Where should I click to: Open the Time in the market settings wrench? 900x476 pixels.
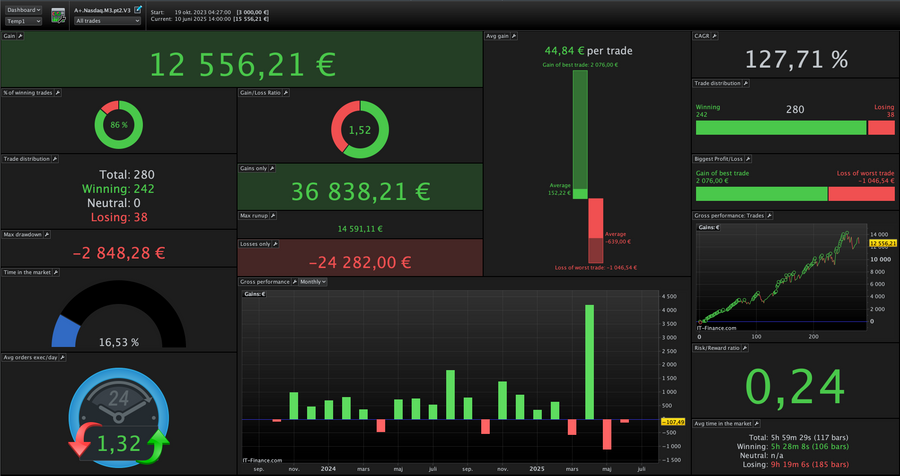pos(56,272)
